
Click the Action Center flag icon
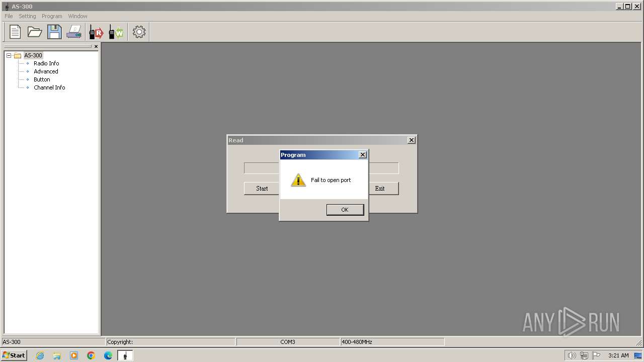596,355
